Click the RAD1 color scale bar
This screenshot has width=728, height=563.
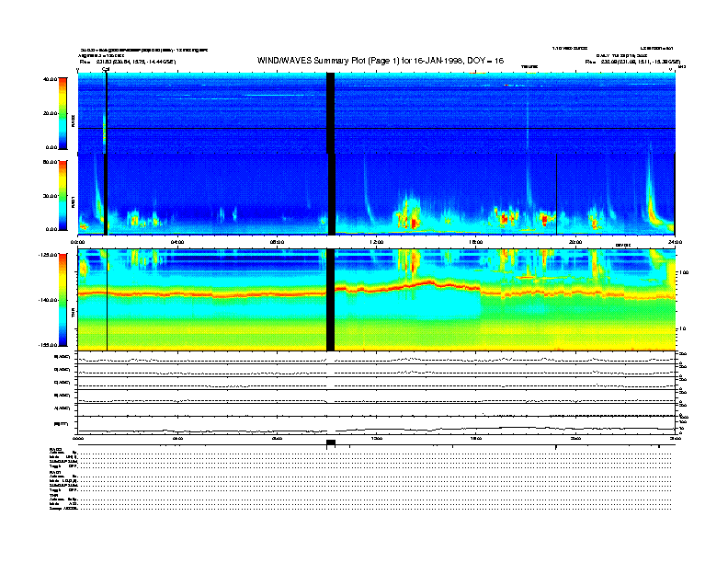(x=63, y=195)
